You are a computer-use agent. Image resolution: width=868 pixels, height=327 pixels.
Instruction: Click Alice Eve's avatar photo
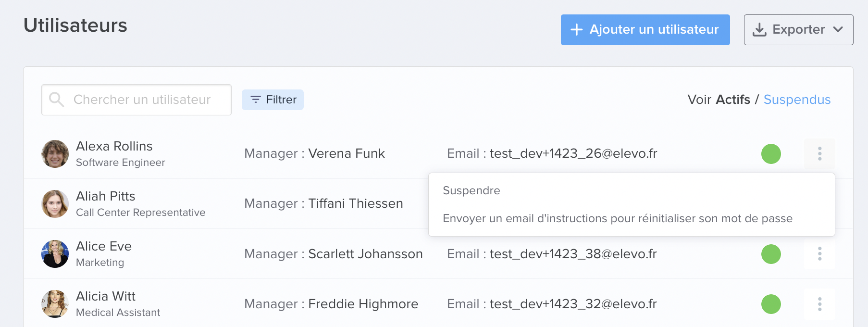tap(55, 254)
